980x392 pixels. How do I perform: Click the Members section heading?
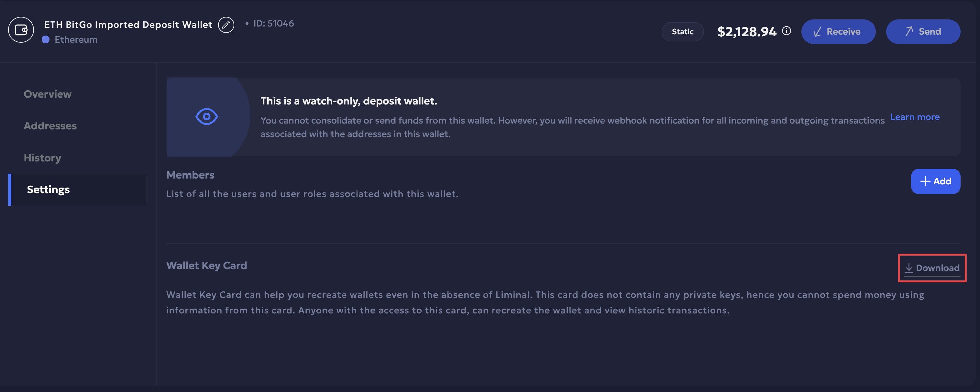[190, 175]
